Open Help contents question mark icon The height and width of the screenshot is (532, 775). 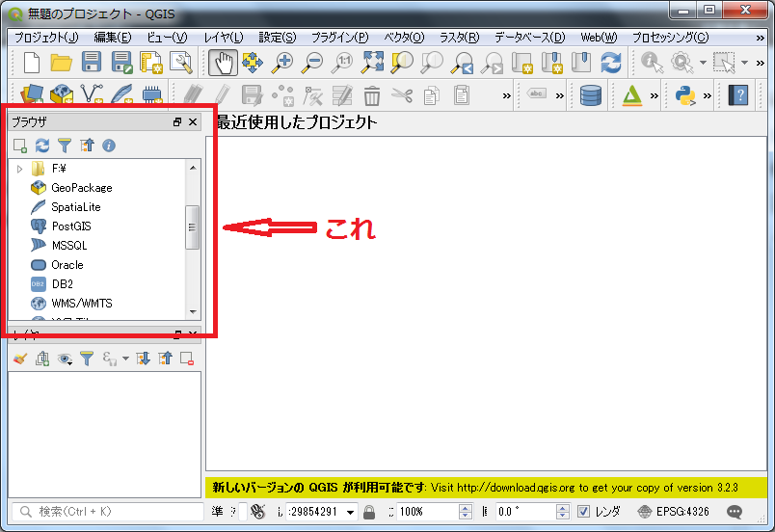pyautogui.click(x=738, y=95)
